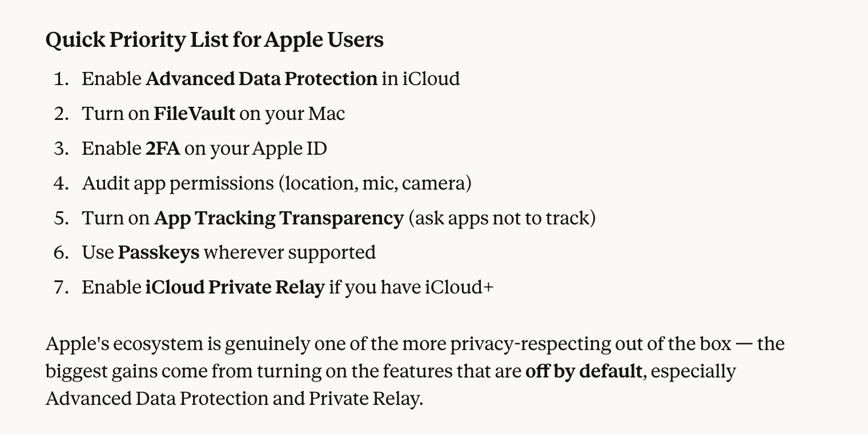Click the bold "Advanced Data Protection" text in item 1
The width and height of the screenshot is (868, 434).
(261, 79)
